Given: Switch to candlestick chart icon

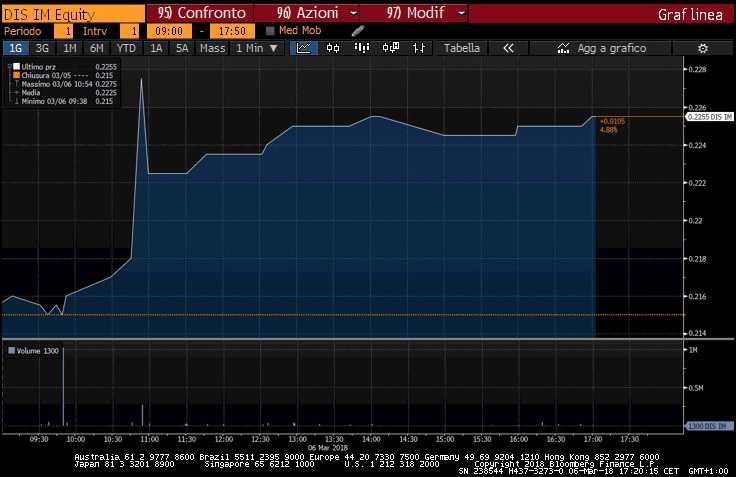Looking at the screenshot, I should (333, 48).
